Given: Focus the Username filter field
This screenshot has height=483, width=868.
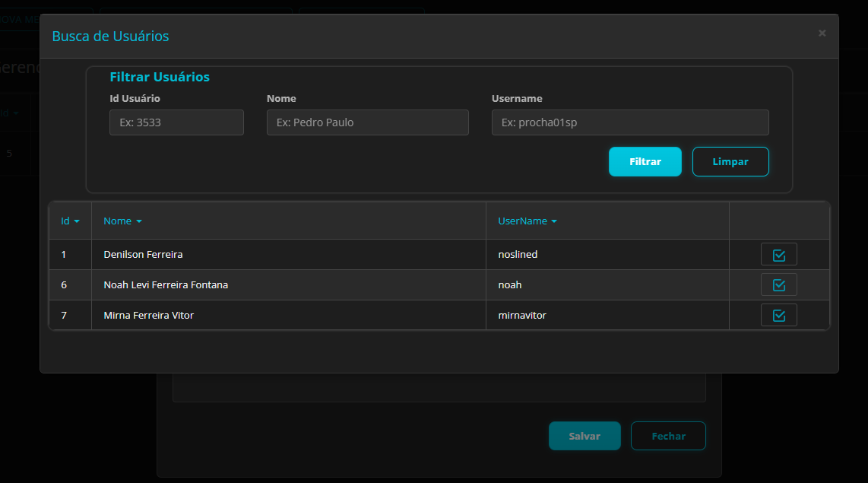Looking at the screenshot, I should click(629, 122).
